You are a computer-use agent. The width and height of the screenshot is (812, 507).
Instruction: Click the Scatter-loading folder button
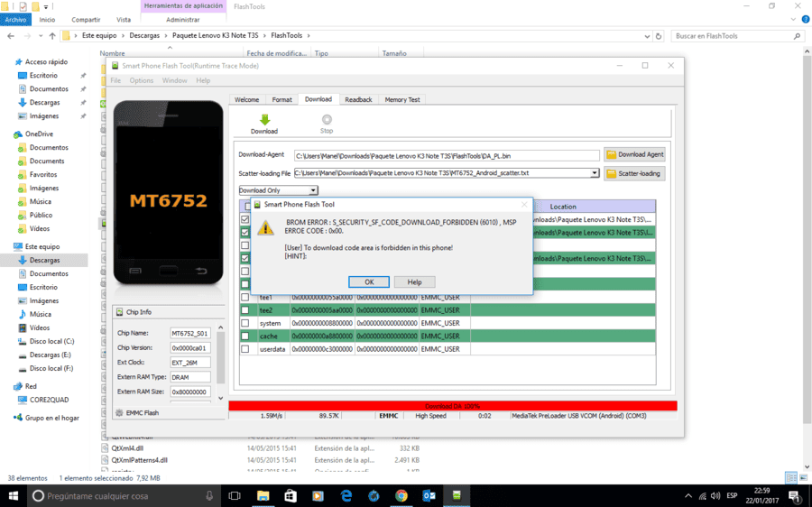[634, 173]
